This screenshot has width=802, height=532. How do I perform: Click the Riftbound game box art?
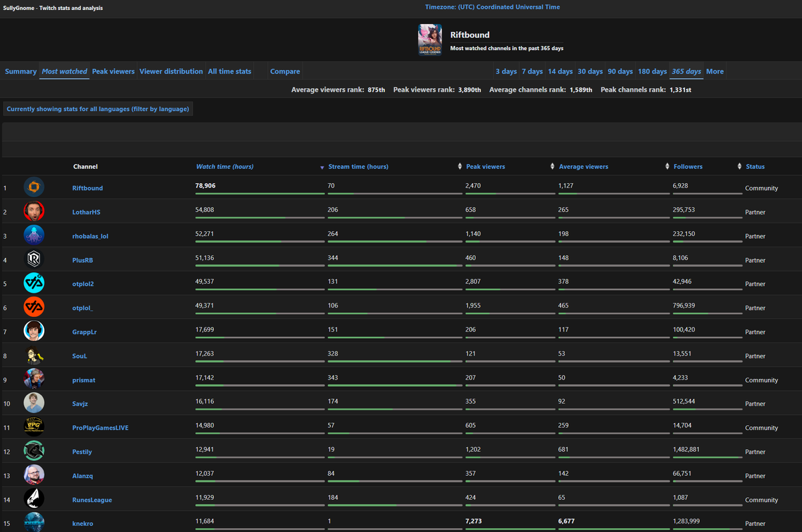(x=430, y=40)
